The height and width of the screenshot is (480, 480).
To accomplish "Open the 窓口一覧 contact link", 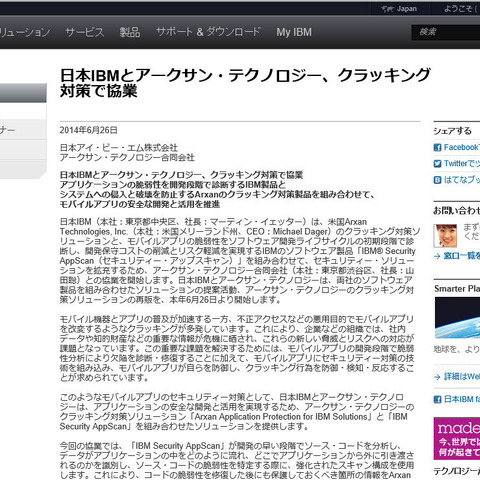I will [462, 256].
